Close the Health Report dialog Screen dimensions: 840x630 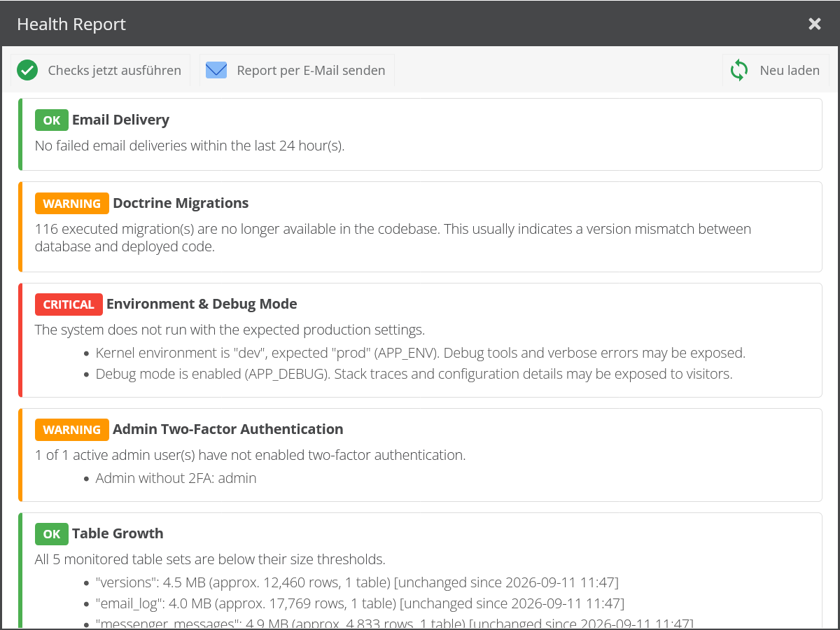(x=815, y=24)
